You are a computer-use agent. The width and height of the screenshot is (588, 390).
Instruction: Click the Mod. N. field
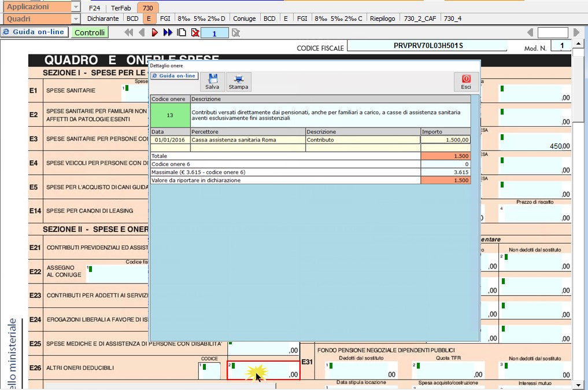pyautogui.click(x=561, y=45)
